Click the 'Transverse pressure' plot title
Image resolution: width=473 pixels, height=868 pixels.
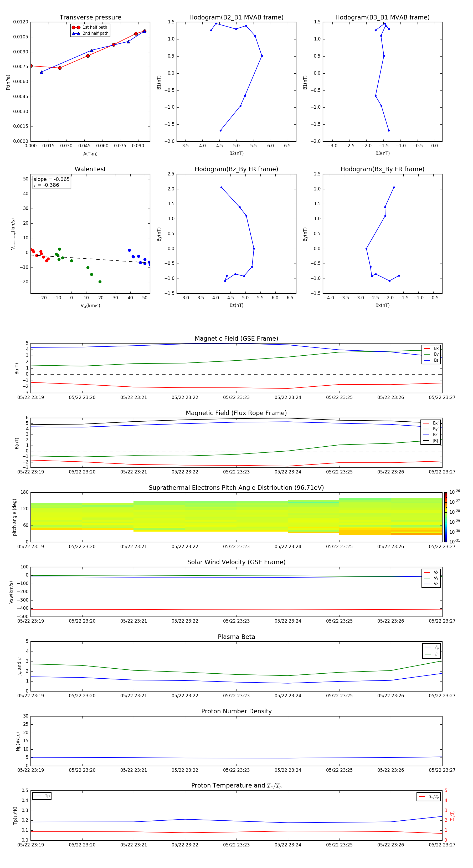pos(90,18)
